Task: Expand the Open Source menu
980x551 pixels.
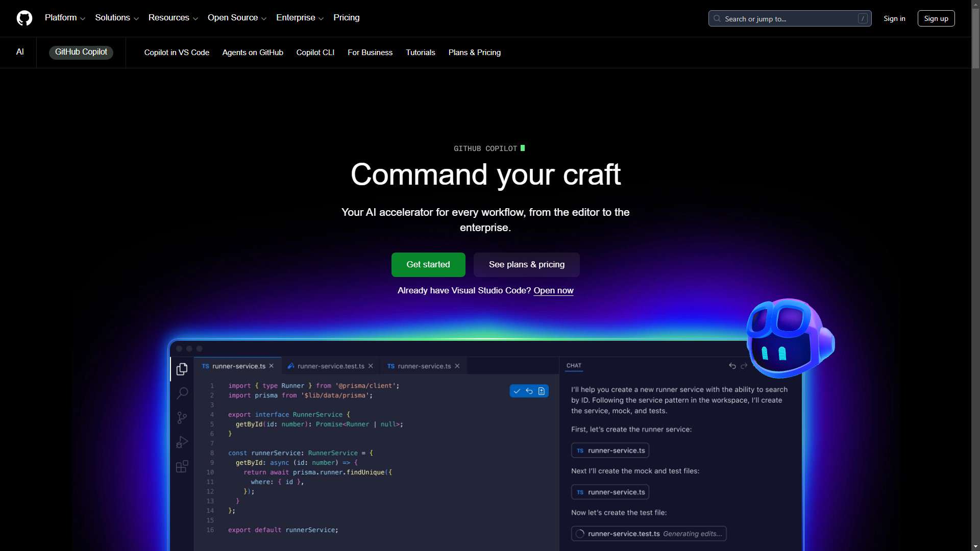Action: click(237, 18)
